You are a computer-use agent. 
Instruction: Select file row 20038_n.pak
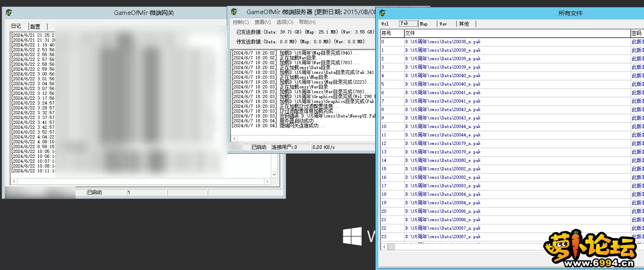tap(512, 42)
